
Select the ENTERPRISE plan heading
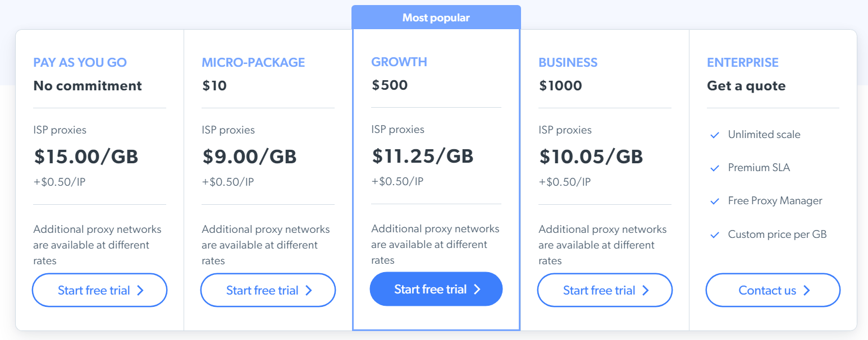coord(743,62)
